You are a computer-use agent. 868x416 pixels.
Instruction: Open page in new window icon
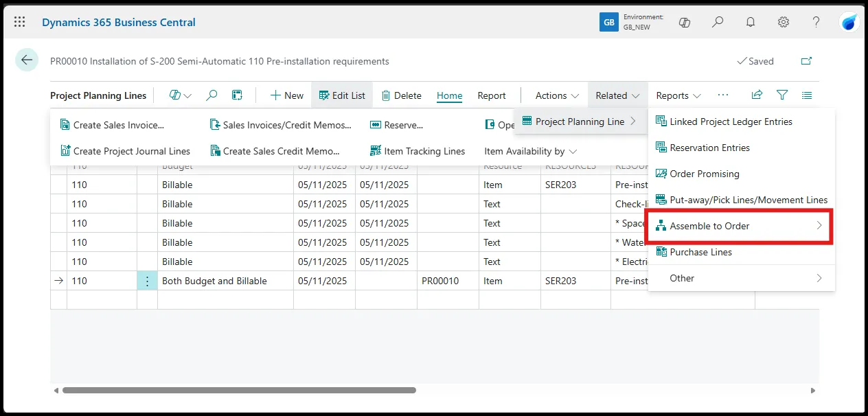(x=806, y=61)
